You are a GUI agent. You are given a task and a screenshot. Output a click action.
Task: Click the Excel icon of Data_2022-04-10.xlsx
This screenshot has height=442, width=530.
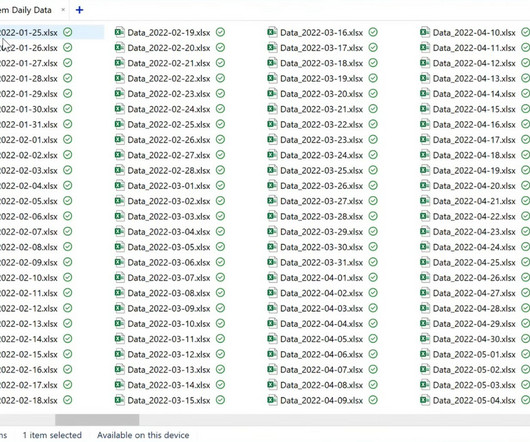[x=425, y=32]
